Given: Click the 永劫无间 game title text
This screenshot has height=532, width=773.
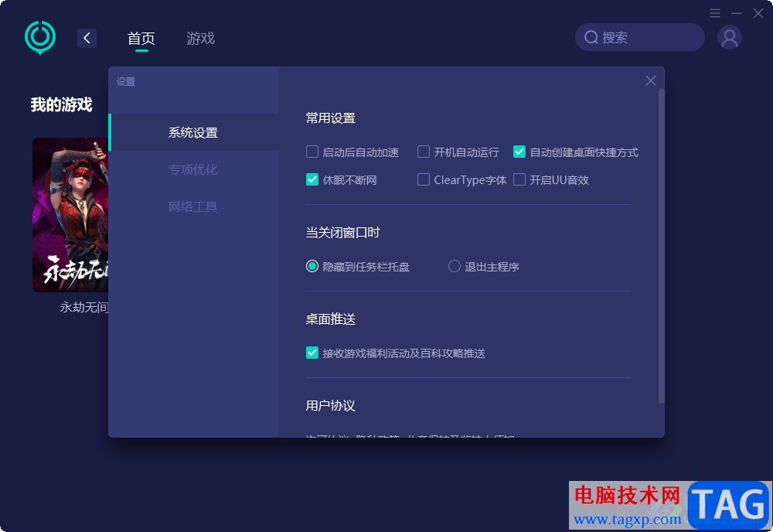Looking at the screenshot, I should pyautogui.click(x=84, y=308).
